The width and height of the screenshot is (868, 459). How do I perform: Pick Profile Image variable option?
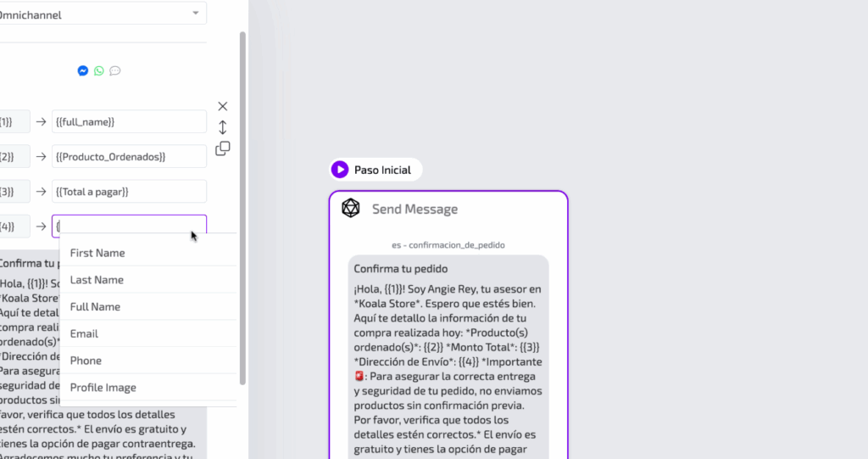point(103,388)
